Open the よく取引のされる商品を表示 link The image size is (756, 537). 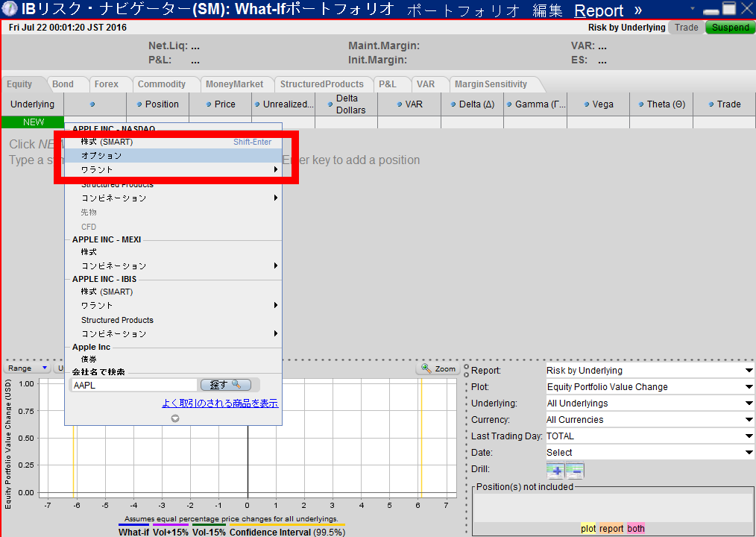click(x=220, y=403)
